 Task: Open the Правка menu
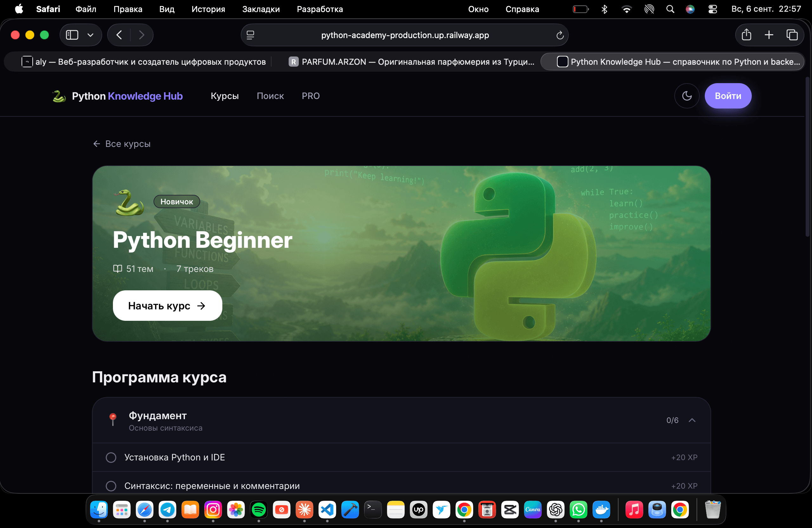click(x=128, y=9)
